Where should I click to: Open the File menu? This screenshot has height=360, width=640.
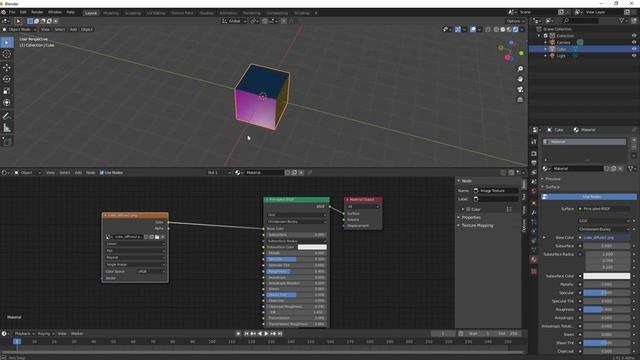(12, 13)
